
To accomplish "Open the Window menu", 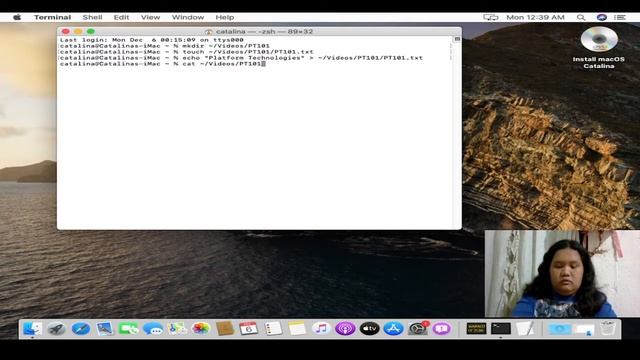I will (x=188, y=18).
